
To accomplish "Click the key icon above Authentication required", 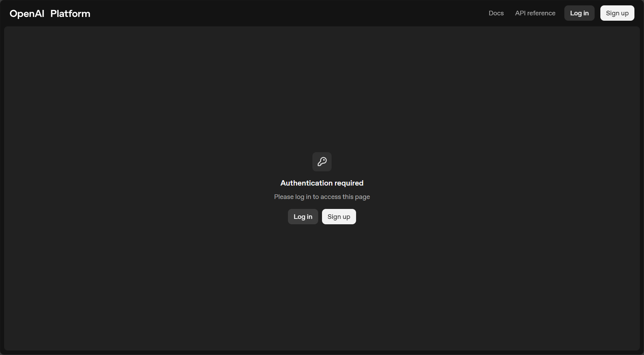I will 322,162.
